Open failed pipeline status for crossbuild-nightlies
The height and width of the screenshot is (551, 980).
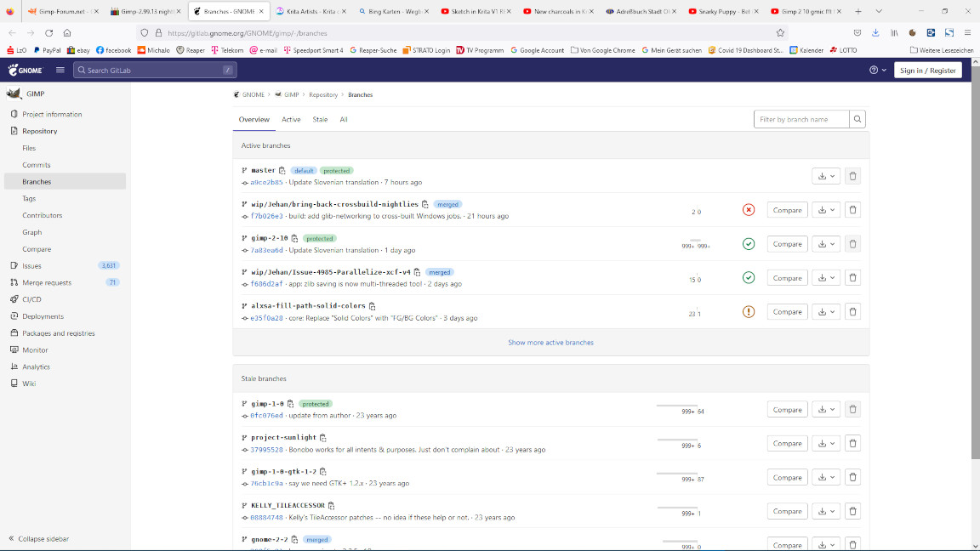pyautogui.click(x=748, y=210)
